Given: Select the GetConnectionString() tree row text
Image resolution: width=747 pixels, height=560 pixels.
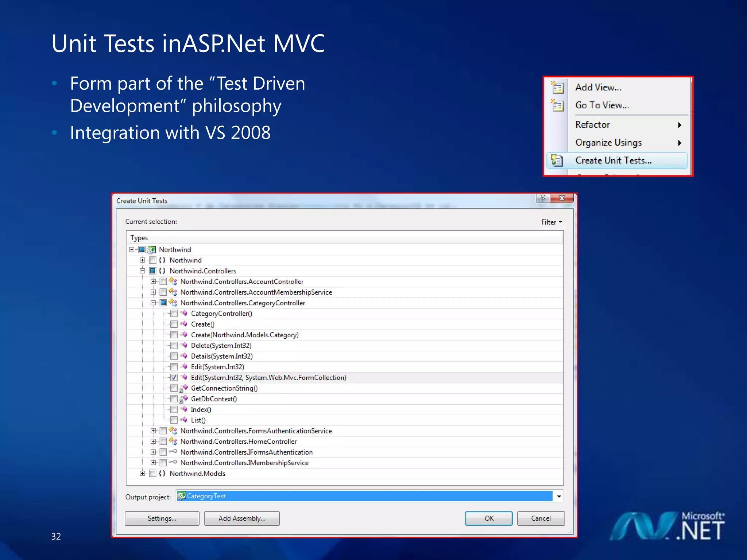Looking at the screenshot, I should [x=224, y=388].
